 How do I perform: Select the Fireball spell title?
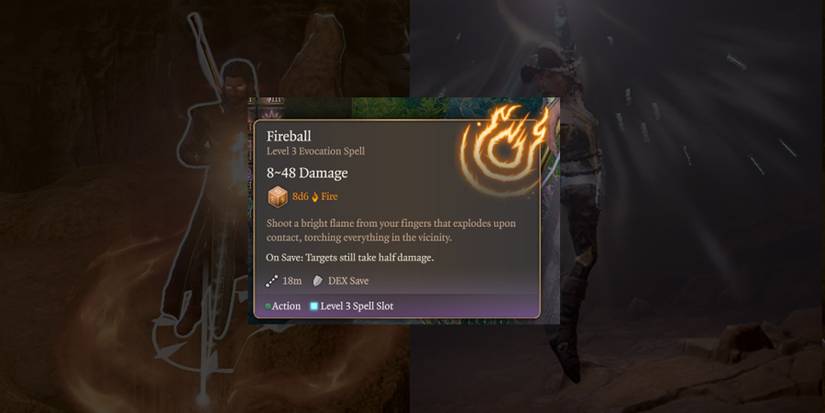click(288, 136)
